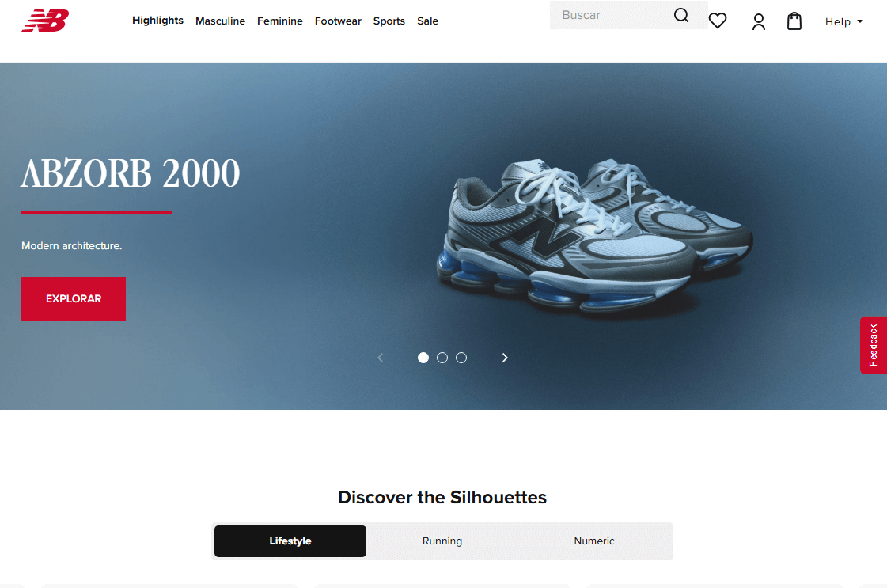Open the Feedback side tab
The image size is (887, 588).
(873, 345)
